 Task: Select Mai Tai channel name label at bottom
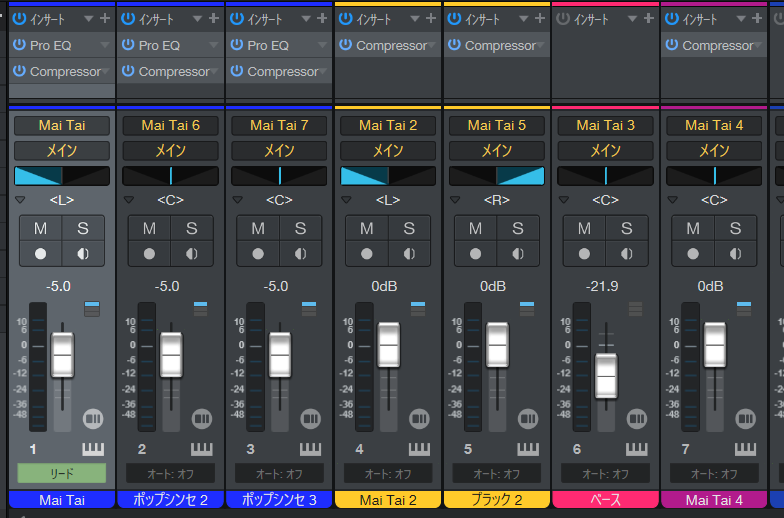click(x=62, y=500)
